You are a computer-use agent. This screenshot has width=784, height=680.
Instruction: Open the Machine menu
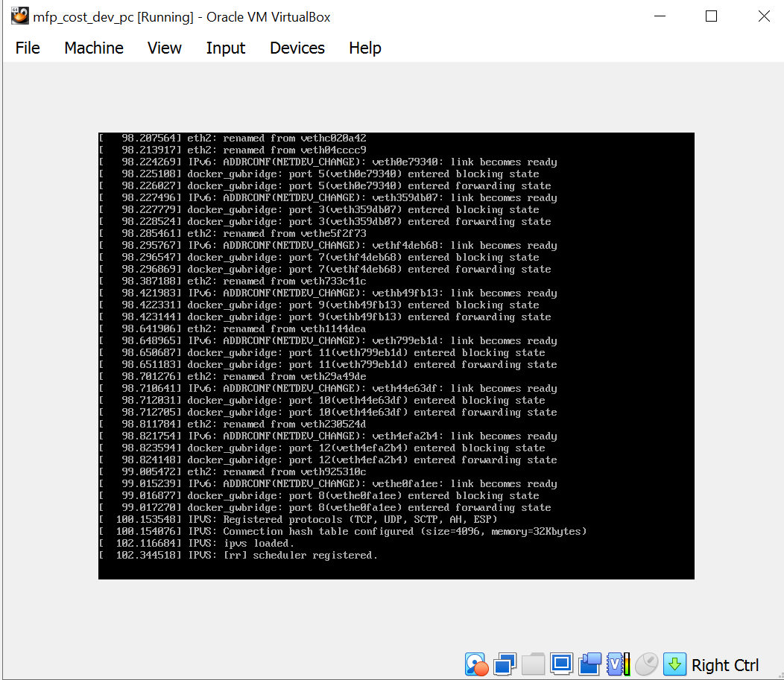(x=93, y=48)
